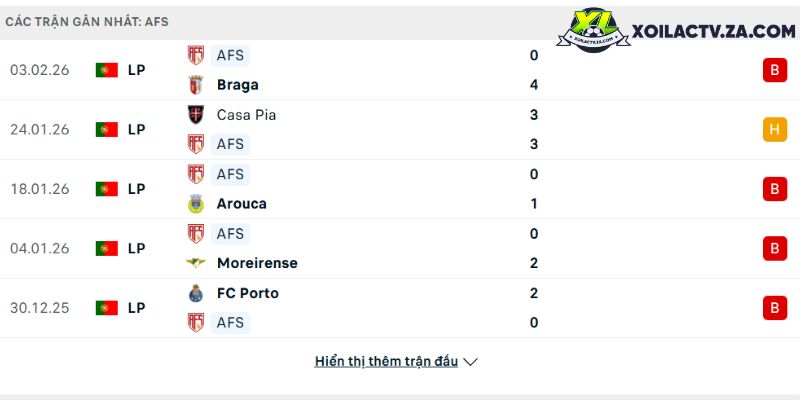Click Portugal flag on the 30.12.25 match
The image size is (800, 400).
pos(107,308)
